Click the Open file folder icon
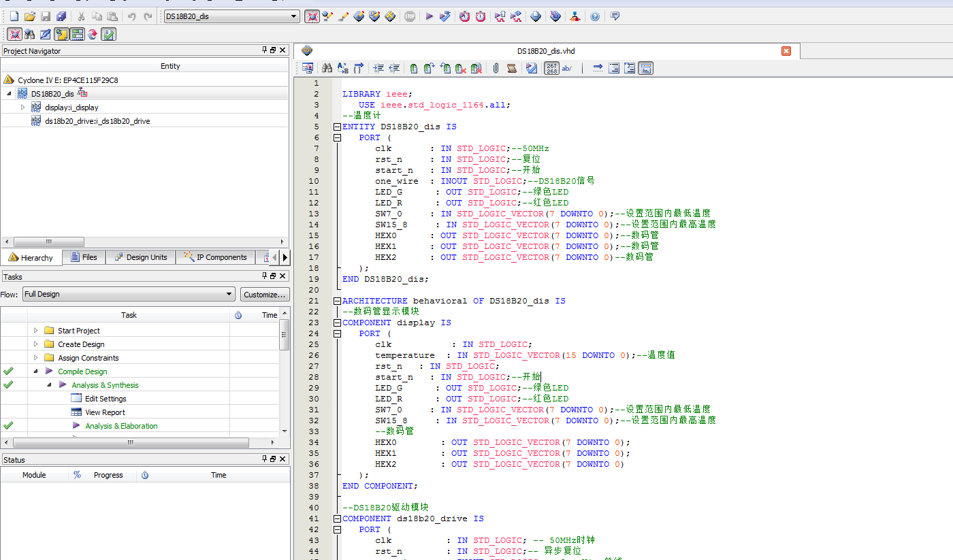The height and width of the screenshot is (560, 953). (x=29, y=16)
